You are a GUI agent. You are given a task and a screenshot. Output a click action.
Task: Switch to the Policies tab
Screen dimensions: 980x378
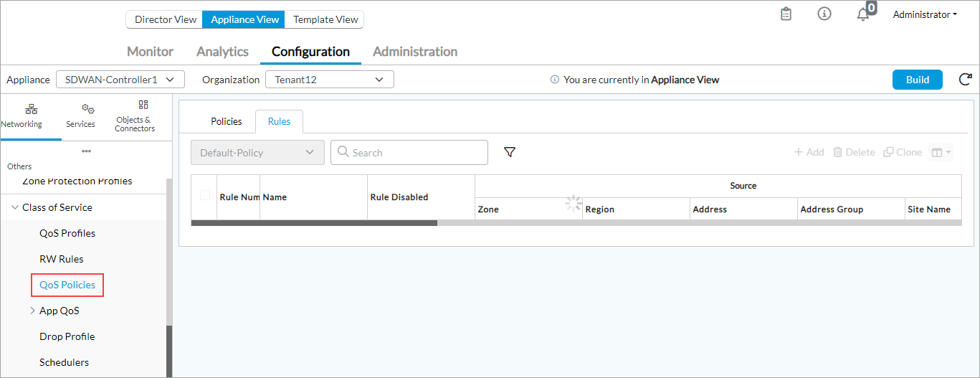pyautogui.click(x=226, y=121)
